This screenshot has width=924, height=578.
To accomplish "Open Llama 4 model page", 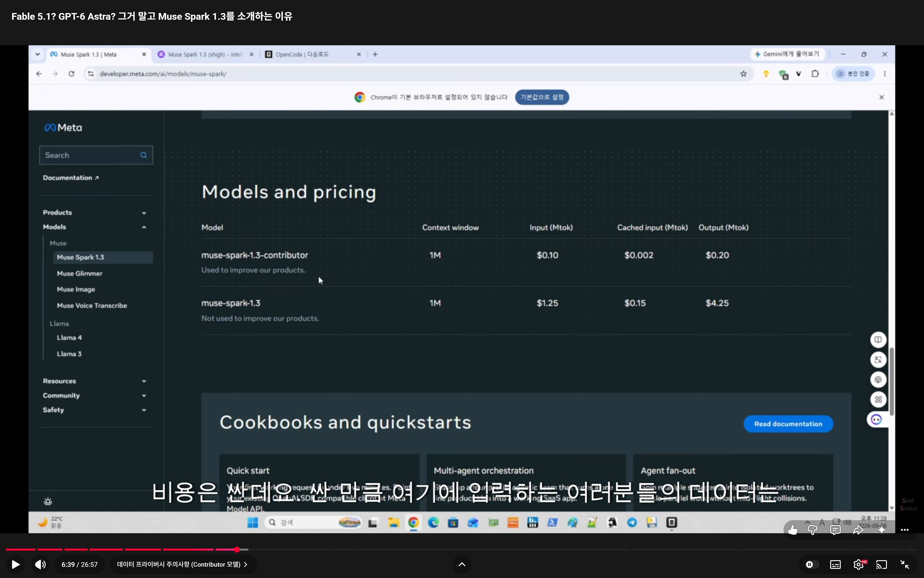I will click(x=70, y=337).
